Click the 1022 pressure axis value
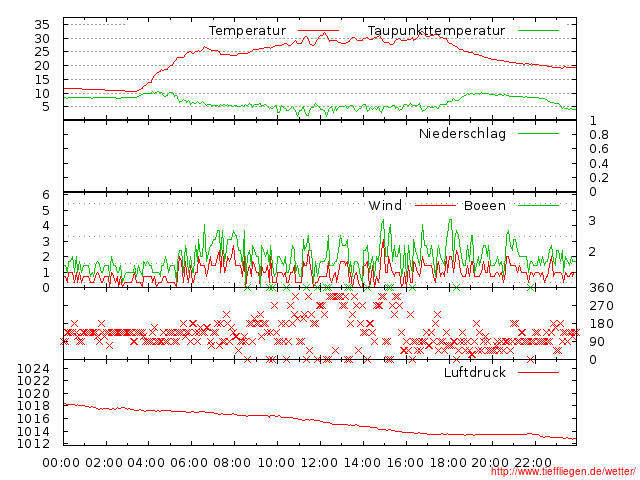This screenshot has width=640, height=480. click(33, 381)
